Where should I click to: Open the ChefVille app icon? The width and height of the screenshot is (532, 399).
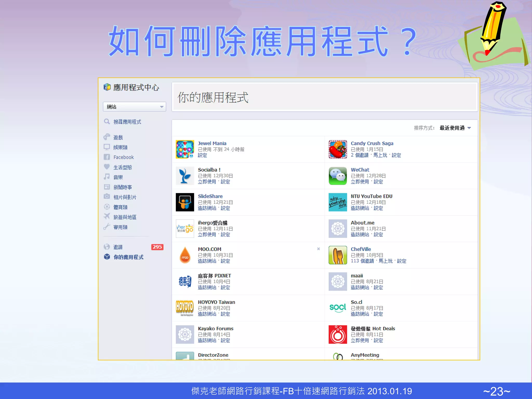click(338, 255)
